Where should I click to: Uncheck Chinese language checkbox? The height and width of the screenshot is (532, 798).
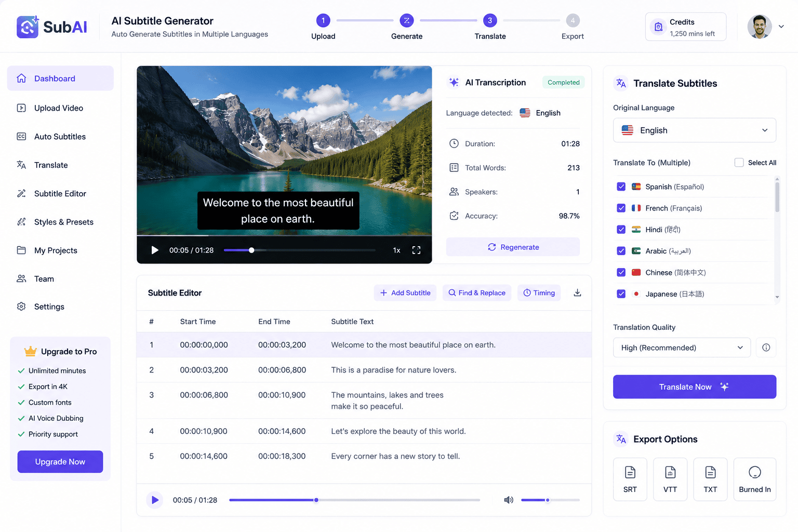621,272
